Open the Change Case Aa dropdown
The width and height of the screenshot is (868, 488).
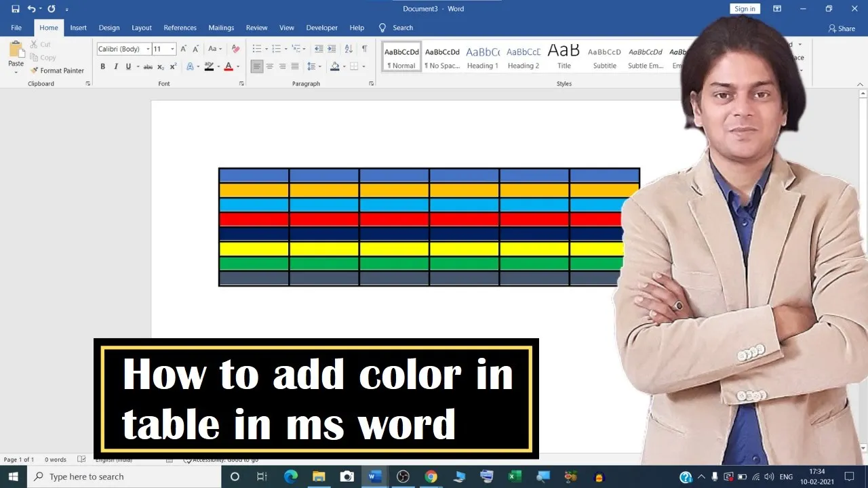click(x=215, y=49)
